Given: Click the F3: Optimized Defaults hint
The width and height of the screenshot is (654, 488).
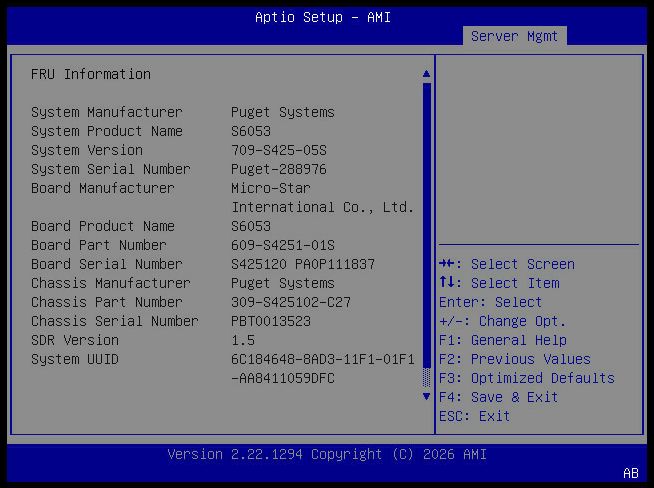Looking at the screenshot, I should [x=527, y=378].
